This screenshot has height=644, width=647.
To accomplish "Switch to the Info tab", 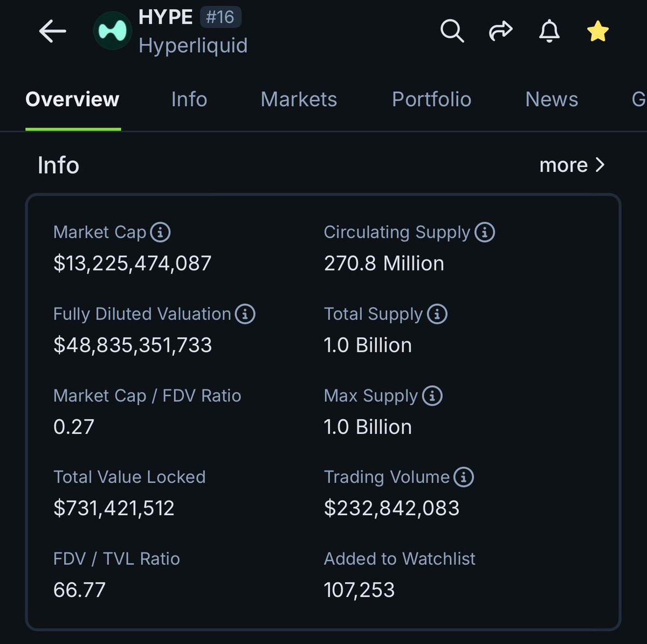I will click(x=189, y=99).
